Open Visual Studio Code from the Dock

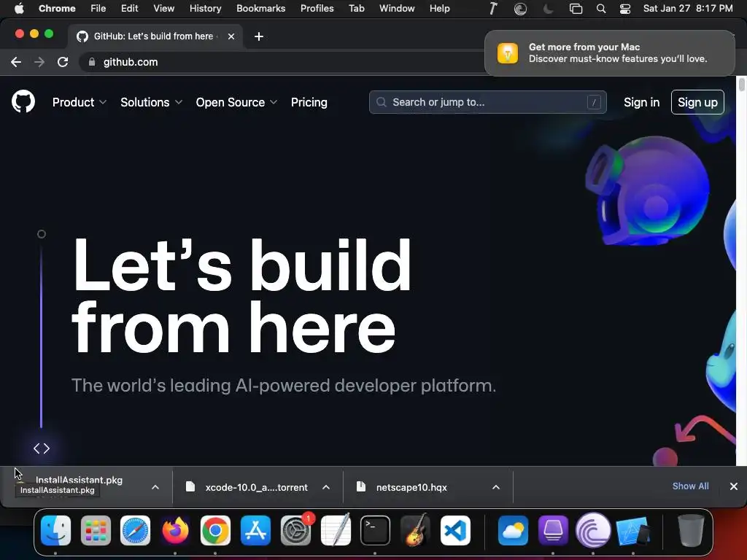455,530
